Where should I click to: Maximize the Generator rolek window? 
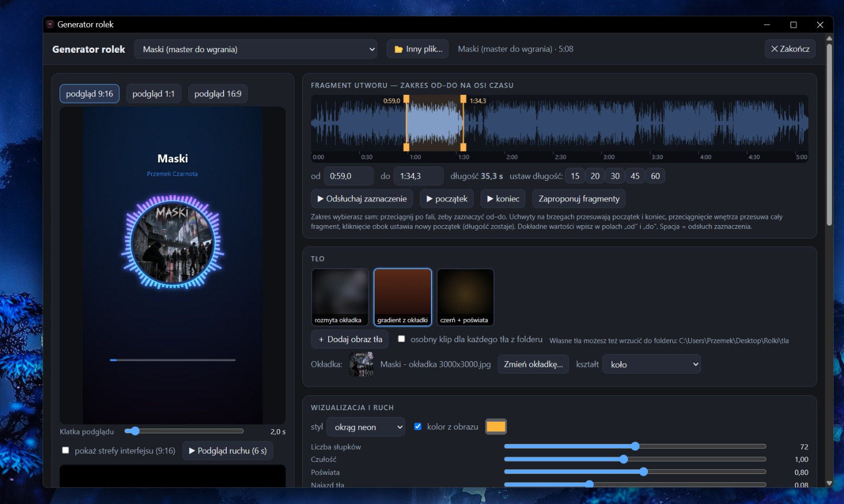coord(793,25)
